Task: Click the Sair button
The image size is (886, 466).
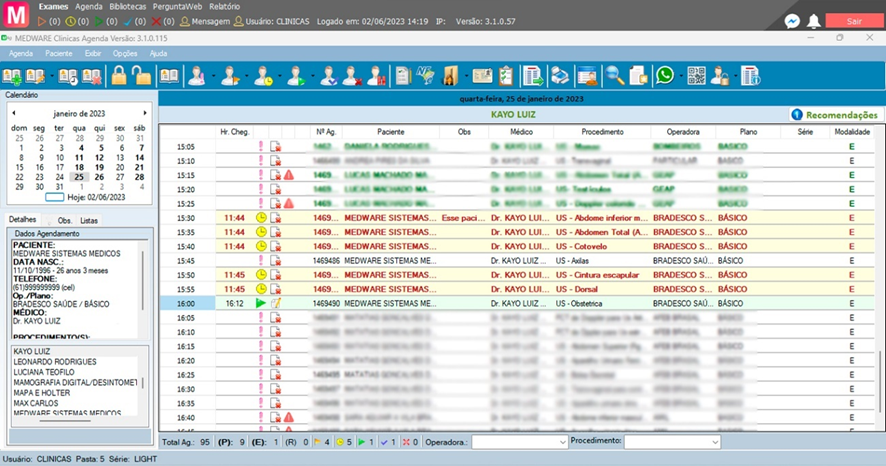Action: (854, 21)
